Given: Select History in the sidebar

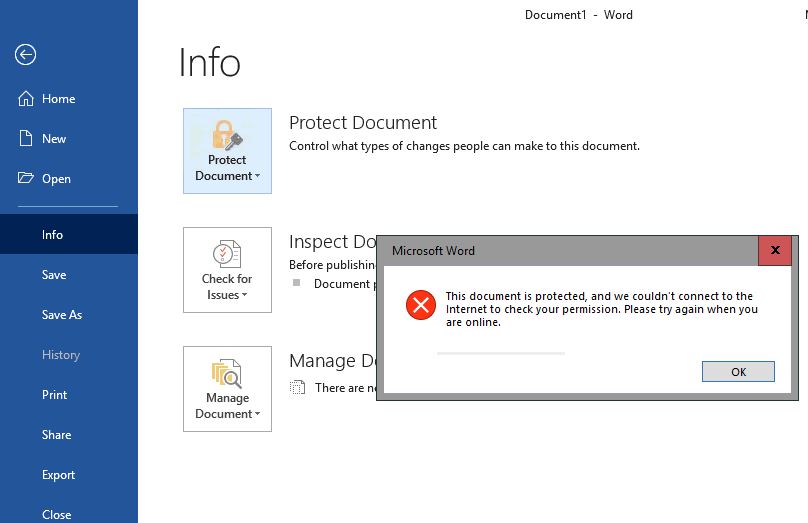Looking at the screenshot, I should tap(69, 355).
